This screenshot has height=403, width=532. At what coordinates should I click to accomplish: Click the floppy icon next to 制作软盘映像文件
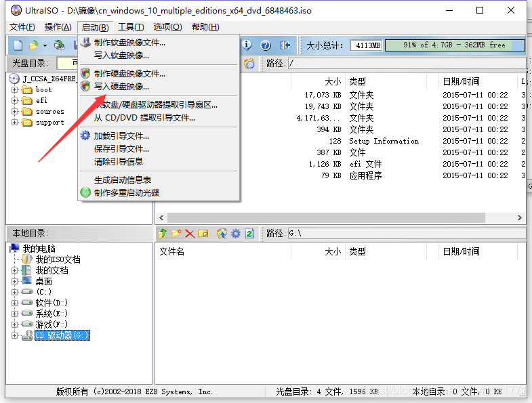[x=85, y=43]
